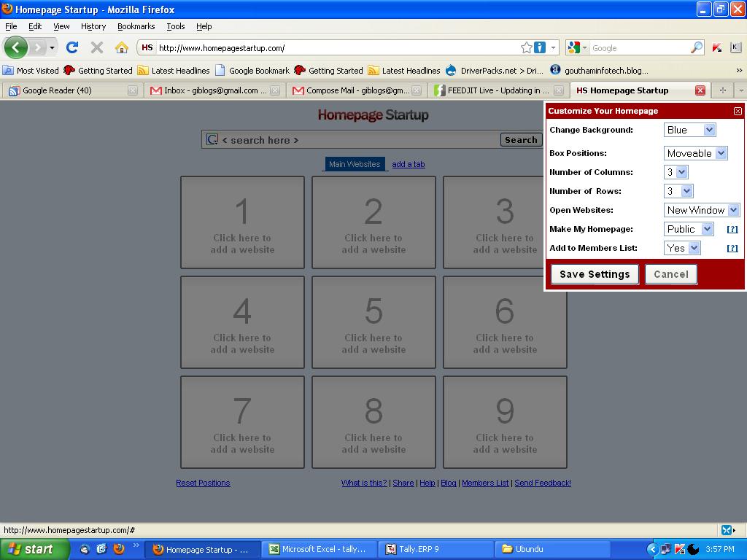This screenshot has height=560, width=747.
Task: Open the Bookmarks menu
Action: point(136,26)
